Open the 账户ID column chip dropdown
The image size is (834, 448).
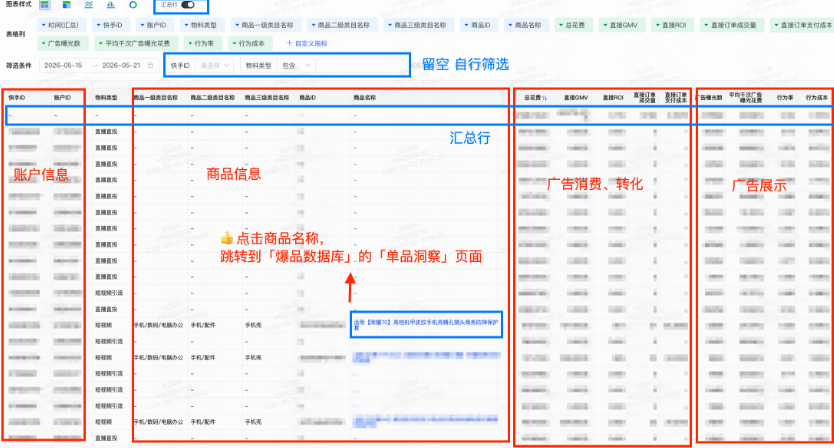click(153, 25)
